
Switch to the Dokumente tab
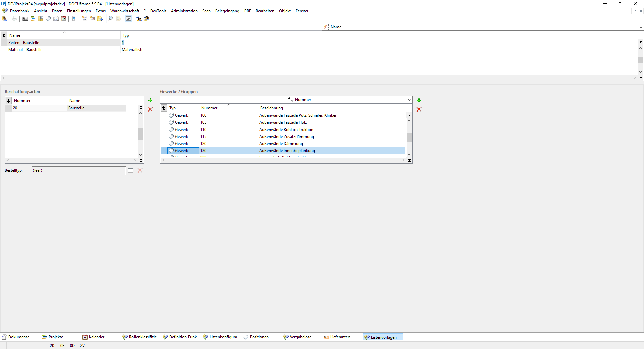16,337
